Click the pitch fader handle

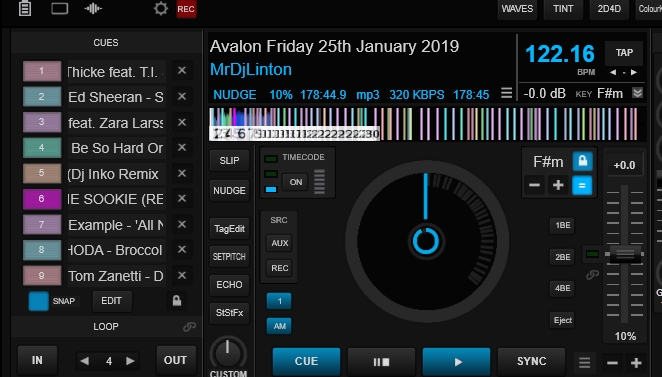pos(625,254)
